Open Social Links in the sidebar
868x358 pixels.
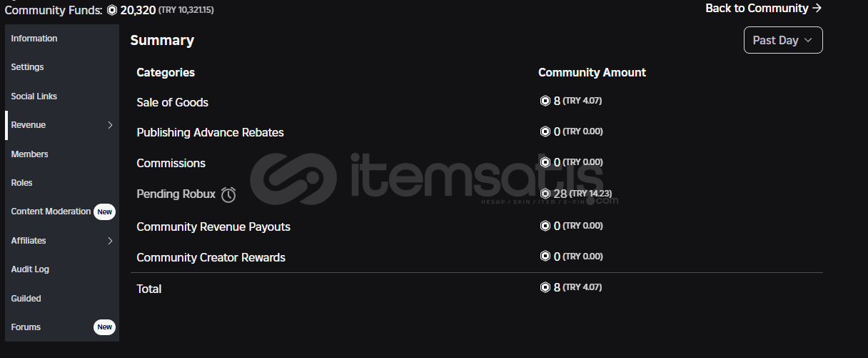(x=34, y=96)
